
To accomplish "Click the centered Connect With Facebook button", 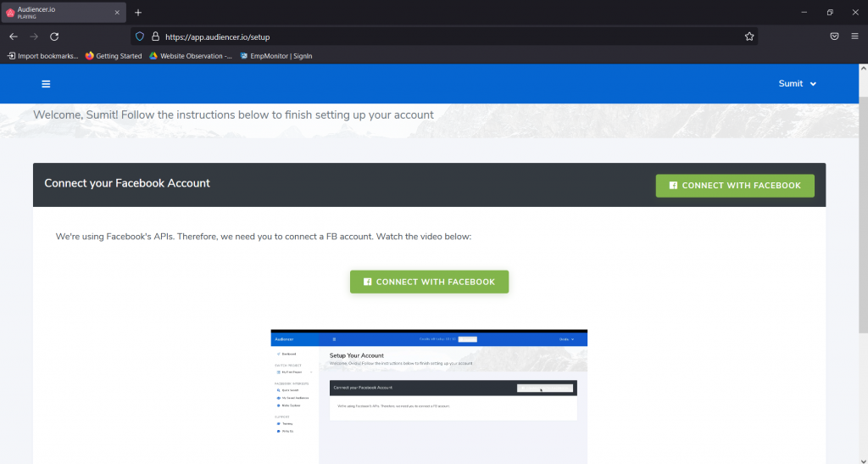I will [429, 282].
